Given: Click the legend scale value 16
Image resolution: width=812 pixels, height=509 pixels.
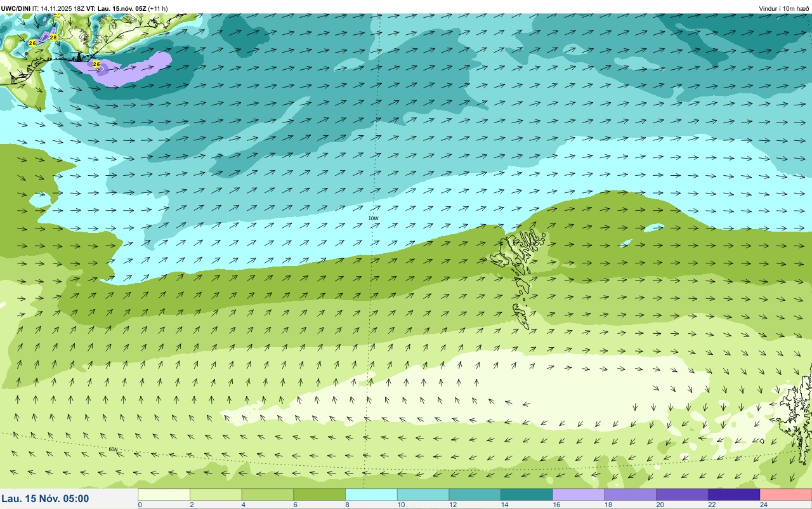Looking at the screenshot, I should 555,505.
